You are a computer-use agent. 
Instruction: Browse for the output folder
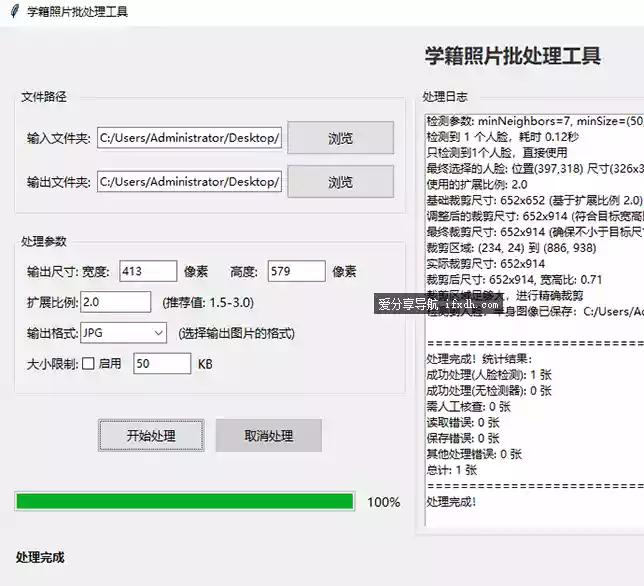click(340, 182)
